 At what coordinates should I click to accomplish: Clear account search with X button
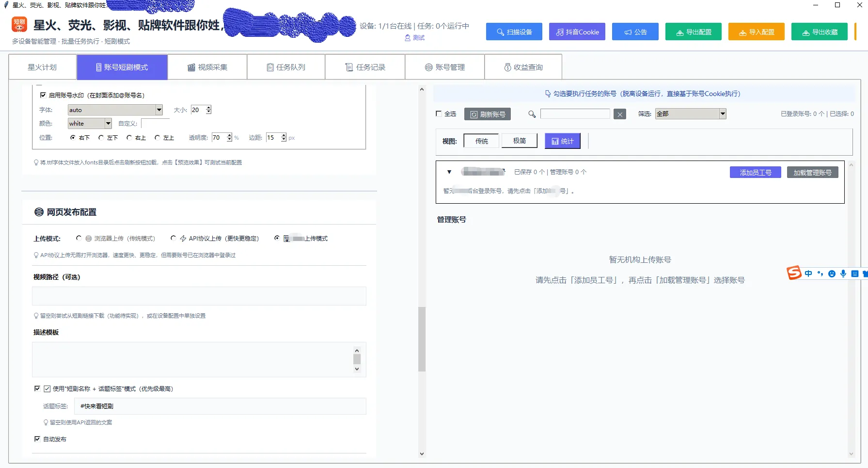tap(620, 114)
